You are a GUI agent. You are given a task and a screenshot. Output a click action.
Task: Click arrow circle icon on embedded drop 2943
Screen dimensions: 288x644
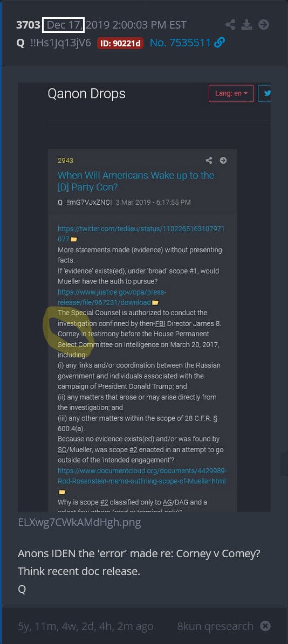[x=223, y=160]
